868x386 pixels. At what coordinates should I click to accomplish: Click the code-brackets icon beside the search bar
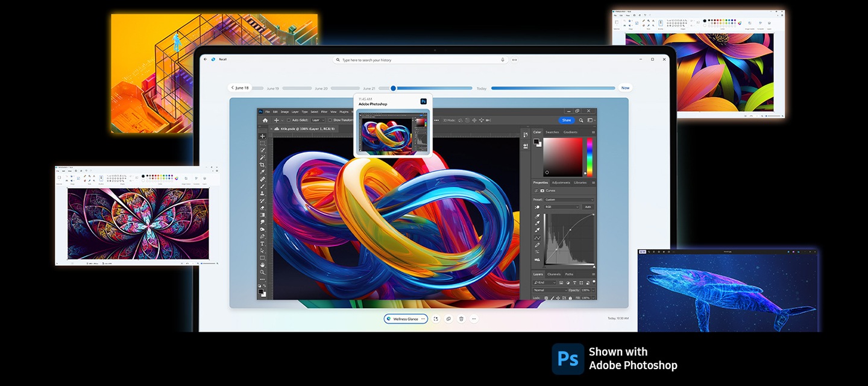click(x=515, y=60)
